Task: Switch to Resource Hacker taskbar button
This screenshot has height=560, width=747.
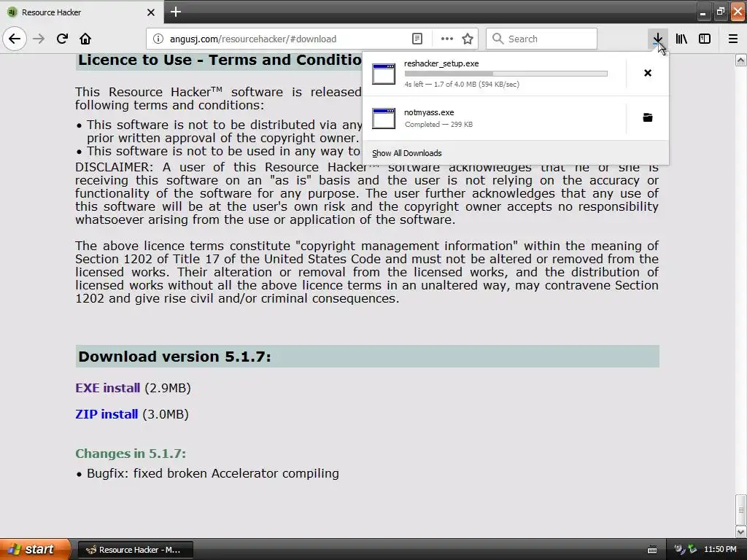Action: click(135, 550)
